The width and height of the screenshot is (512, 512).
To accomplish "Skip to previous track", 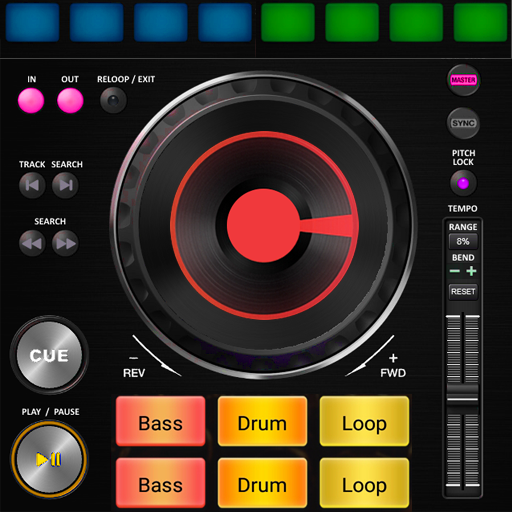I will coord(32,185).
